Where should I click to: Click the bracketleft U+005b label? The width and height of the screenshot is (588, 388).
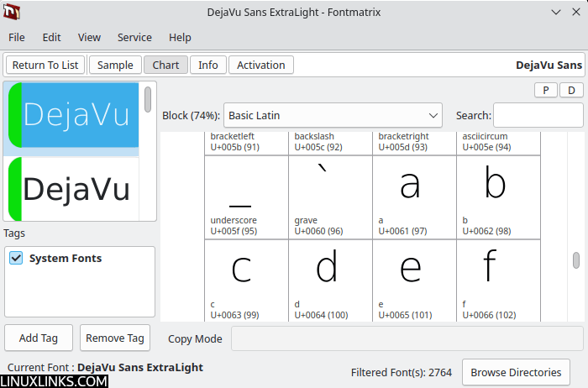(x=234, y=142)
